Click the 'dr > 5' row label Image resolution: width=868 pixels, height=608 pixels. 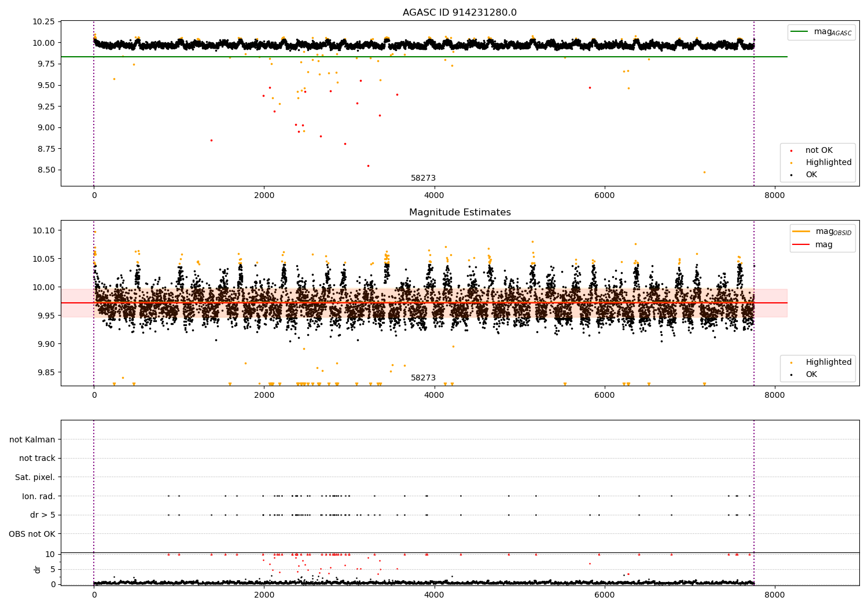[x=43, y=515]
